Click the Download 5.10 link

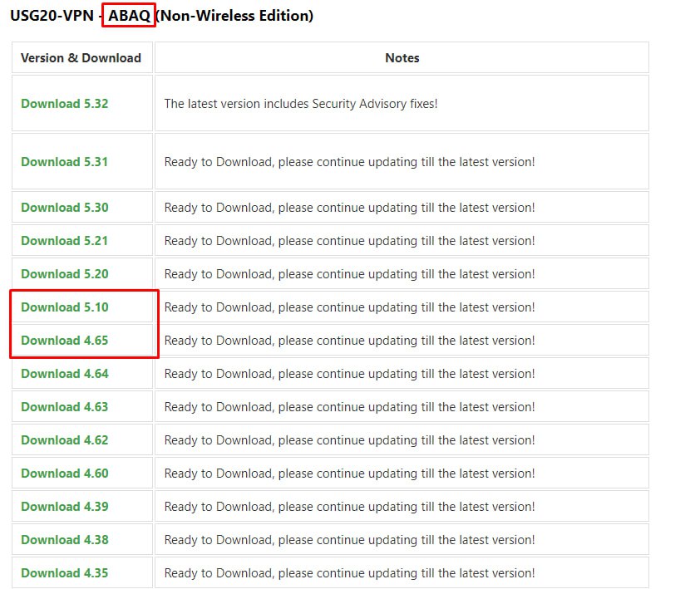[65, 307]
